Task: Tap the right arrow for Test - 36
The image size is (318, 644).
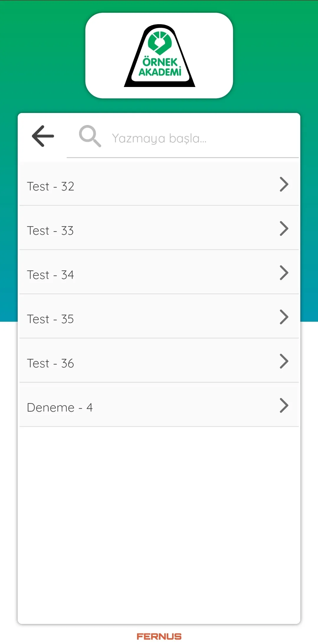Action: 284,361
